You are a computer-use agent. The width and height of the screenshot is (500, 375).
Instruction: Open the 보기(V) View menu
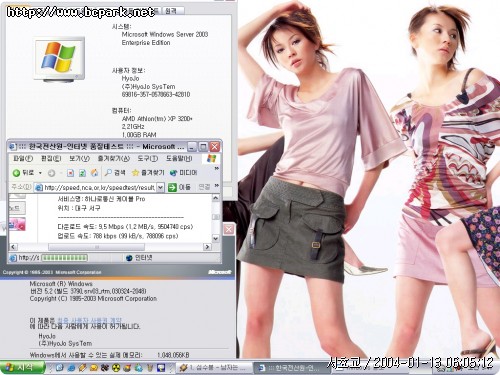tap(79, 158)
